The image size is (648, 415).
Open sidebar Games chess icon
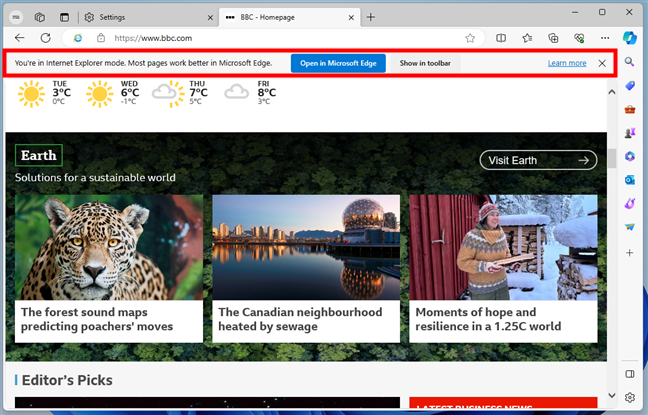click(x=629, y=133)
